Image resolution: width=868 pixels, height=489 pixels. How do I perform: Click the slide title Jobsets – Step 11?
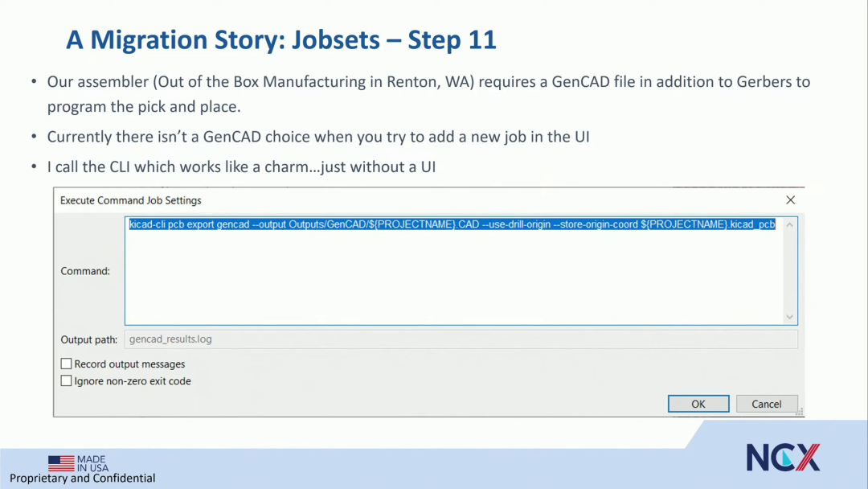click(x=394, y=40)
